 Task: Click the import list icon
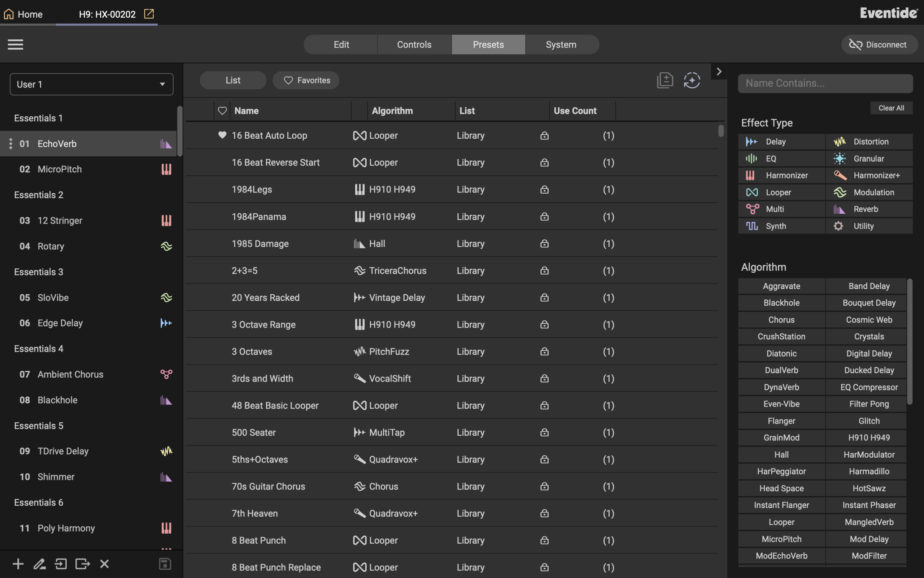coord(61,564)
